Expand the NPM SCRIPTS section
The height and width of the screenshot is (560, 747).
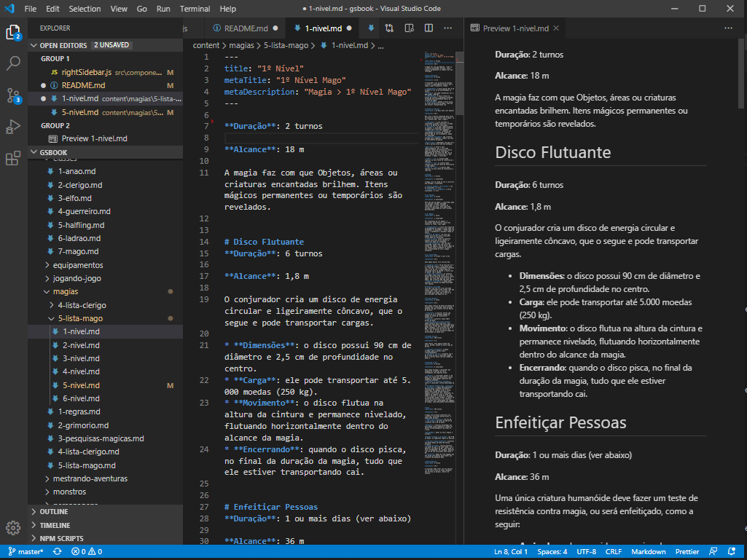point(61,538)
